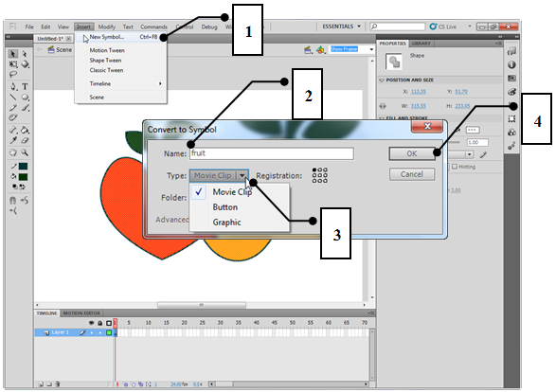Click the stroke color swatch in toolbox
556x392 pixels.
(x=24, y=167)
